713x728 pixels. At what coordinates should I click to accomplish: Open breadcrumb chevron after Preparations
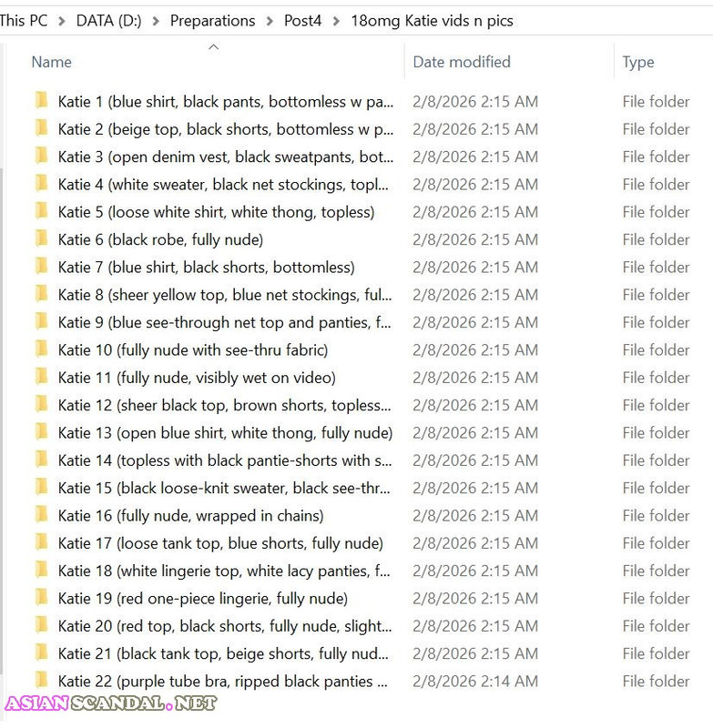click(270, 21)
